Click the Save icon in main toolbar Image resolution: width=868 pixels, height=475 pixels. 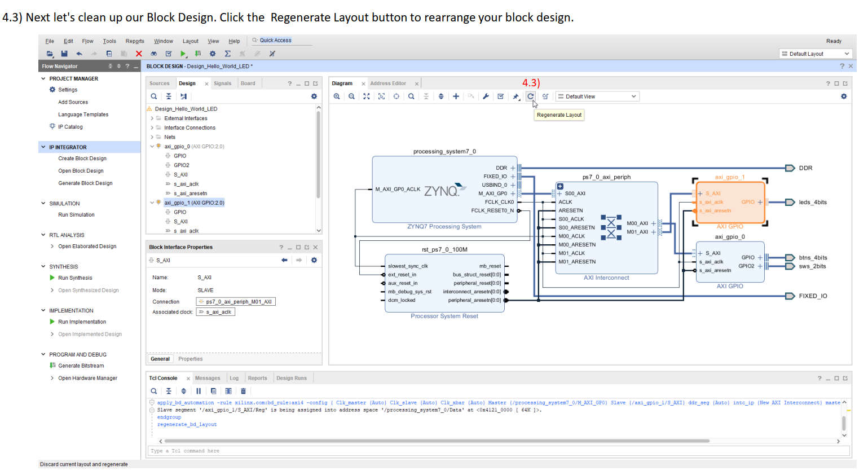pos(64,54)
